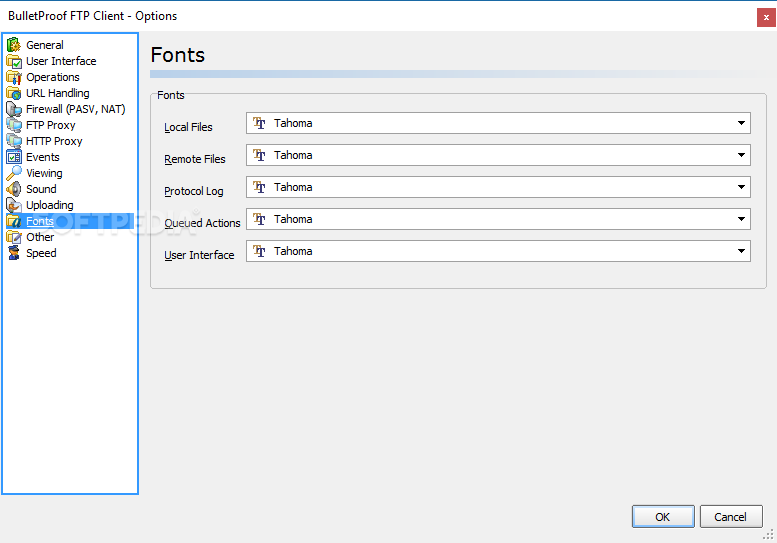Click the General category icon
This screenshot has width=777, height=543.
point(14,45)
